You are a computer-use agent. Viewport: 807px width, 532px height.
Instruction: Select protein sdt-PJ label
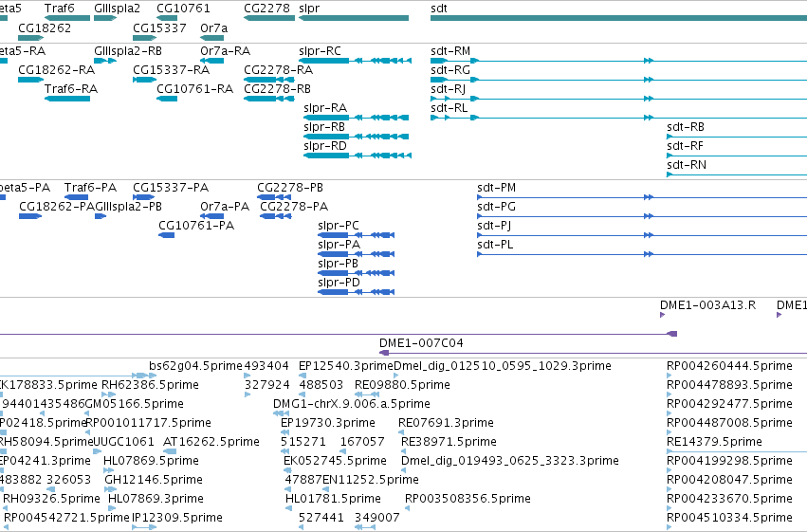point(494,226)
